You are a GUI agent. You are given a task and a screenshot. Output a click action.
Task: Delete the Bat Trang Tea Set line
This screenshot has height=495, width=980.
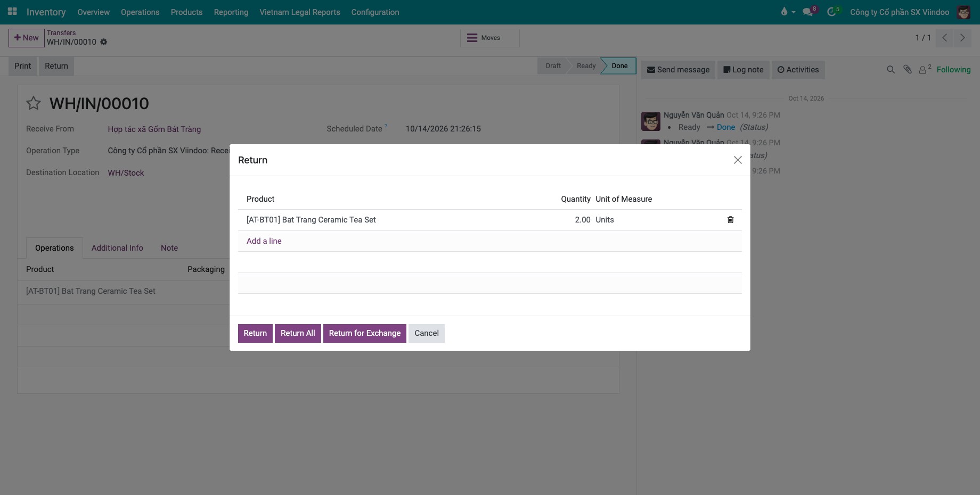730,220
